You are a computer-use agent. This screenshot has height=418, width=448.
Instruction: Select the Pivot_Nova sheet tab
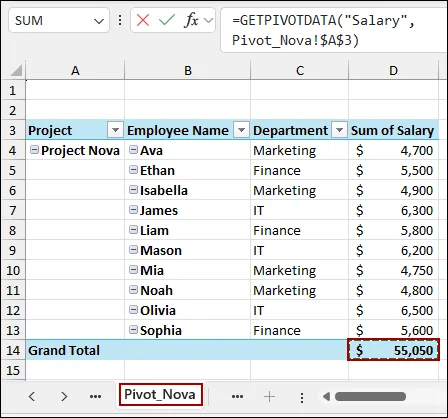pos(160,395)
